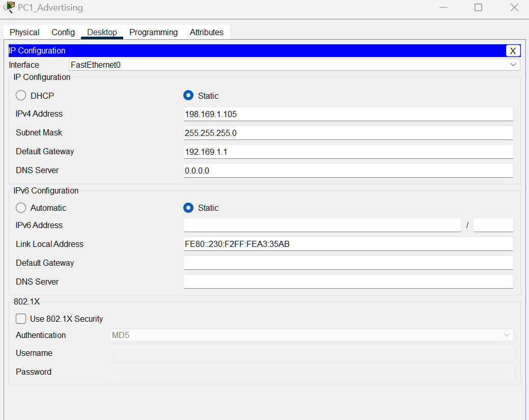Viewport: 529px width, 420px height.
Task: Select the IPv6 Static radio button
Action: pos(188,208)
